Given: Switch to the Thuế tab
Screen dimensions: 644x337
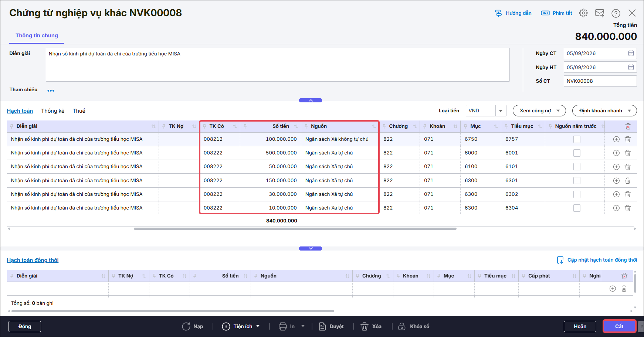Looking at the screenshot, I should [x=79, y=111].
